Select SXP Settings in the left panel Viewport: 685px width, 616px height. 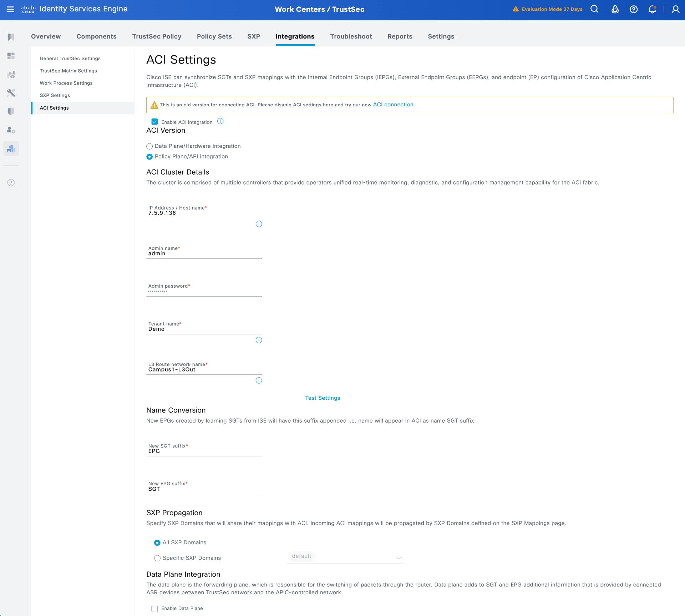55,95
